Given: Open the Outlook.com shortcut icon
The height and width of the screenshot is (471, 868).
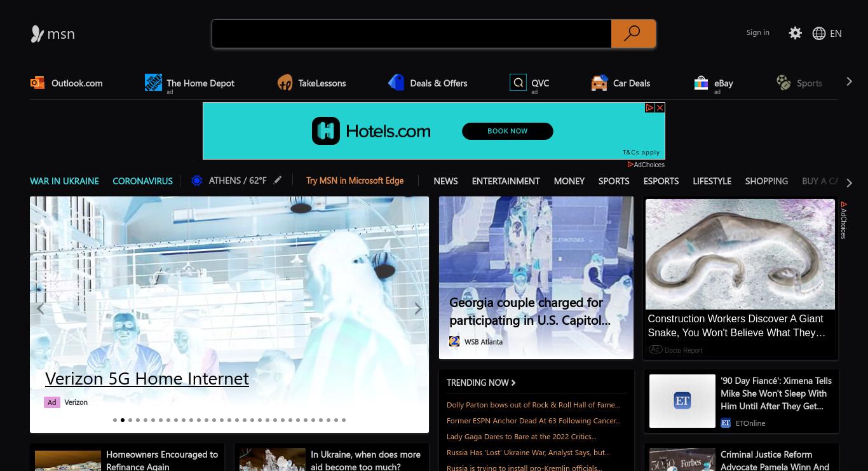Looking at the screenshot, I should tap(37, 83).
